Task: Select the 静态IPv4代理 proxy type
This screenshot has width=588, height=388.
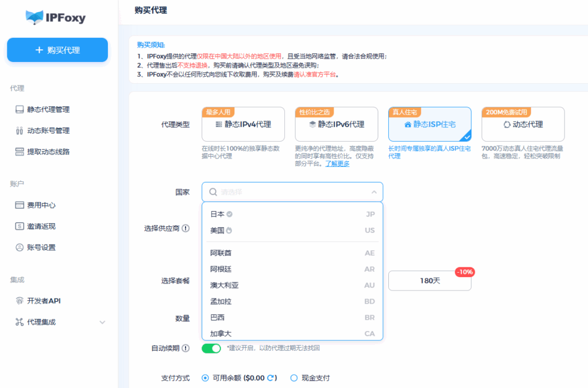Action: coord(243,125)
